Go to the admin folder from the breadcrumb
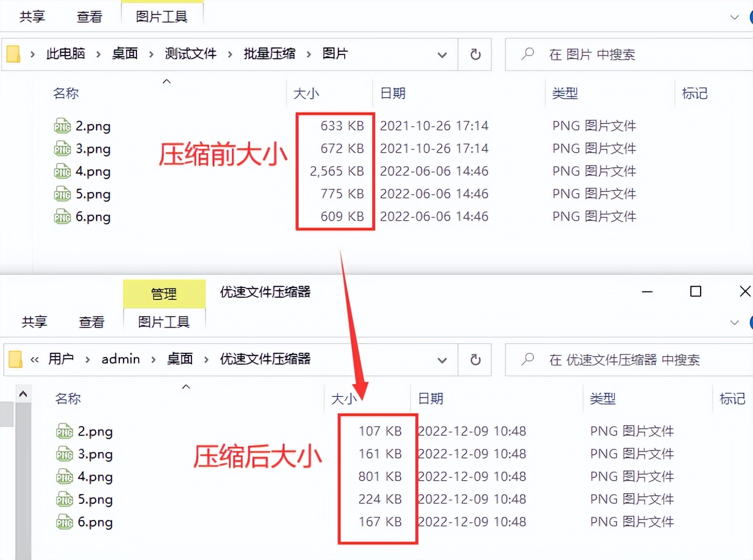 [120, 359]
